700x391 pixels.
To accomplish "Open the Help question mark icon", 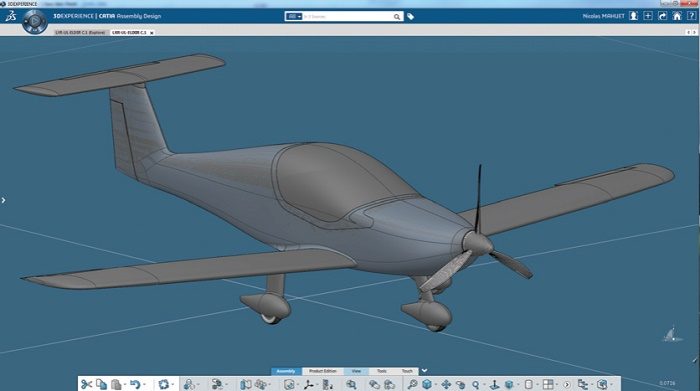I will coord(691,16).
